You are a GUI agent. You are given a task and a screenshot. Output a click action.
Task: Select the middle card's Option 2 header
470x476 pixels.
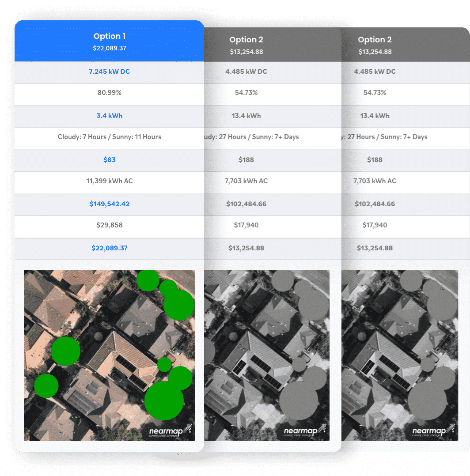coord(273,45)
